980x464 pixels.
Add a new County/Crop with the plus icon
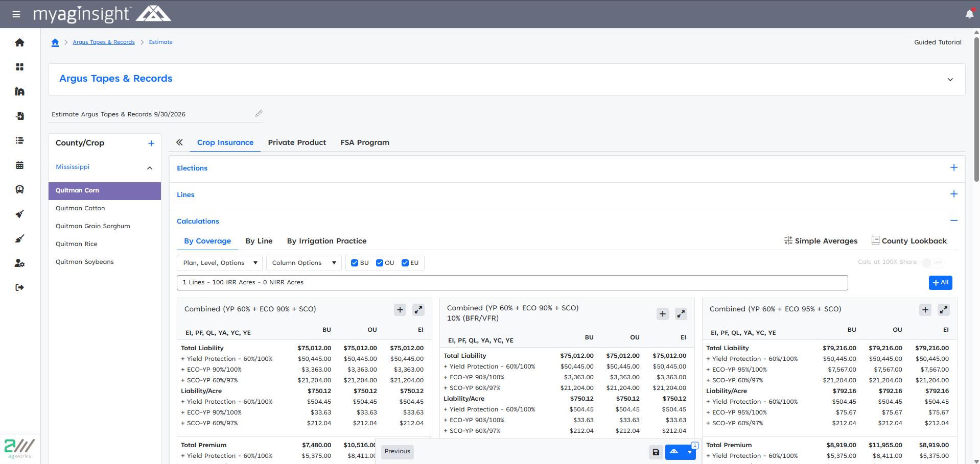pos(151,143)
